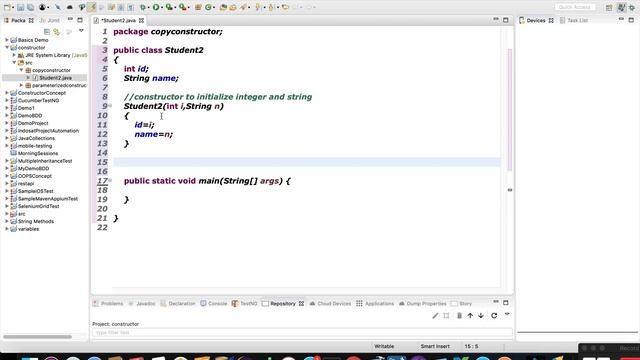Image resolution: width=640 pixels, height=360 pixels.
Task: Collapse the copyconstructor package
Action: pyautogui.click(x=21, y=70)
